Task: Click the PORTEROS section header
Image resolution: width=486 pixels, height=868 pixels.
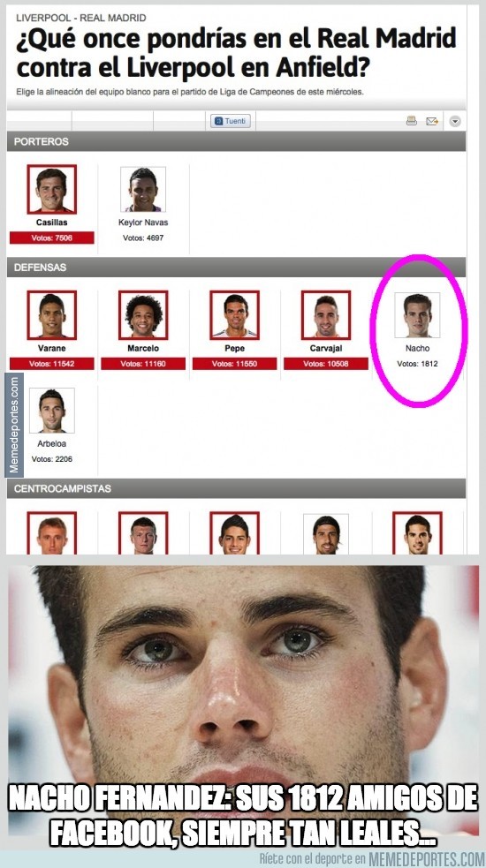Action: pos(236,141)
